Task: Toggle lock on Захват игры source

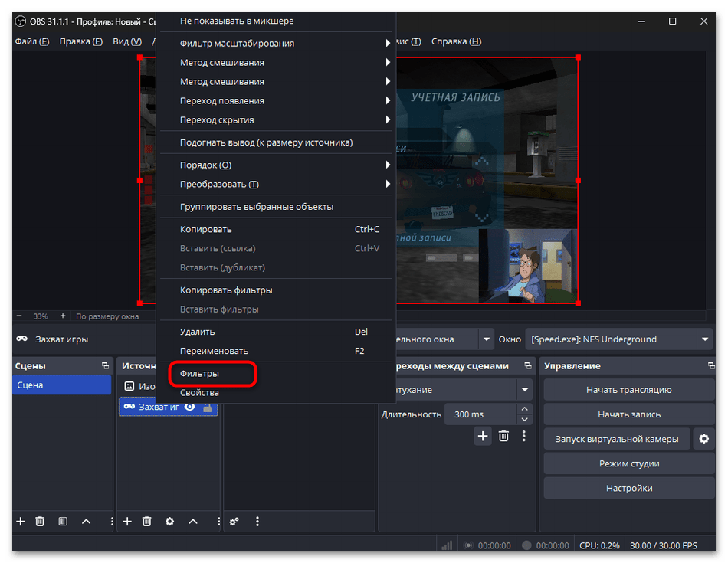Action: [x=208, y=407]
